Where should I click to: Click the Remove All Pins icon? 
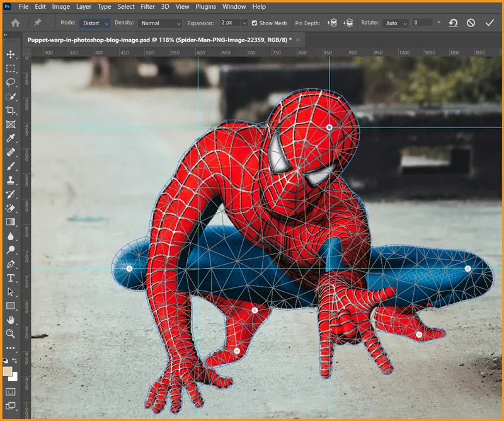click(x=453, y=23)
